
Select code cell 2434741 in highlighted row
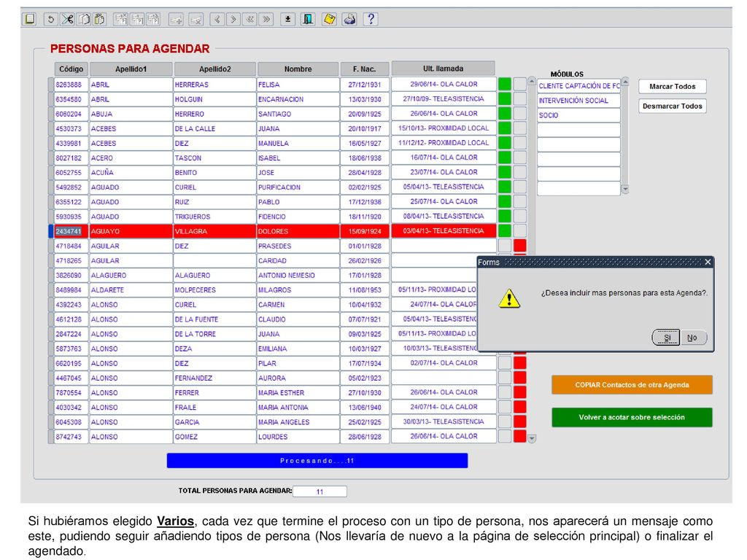click(x=71, y=231)
